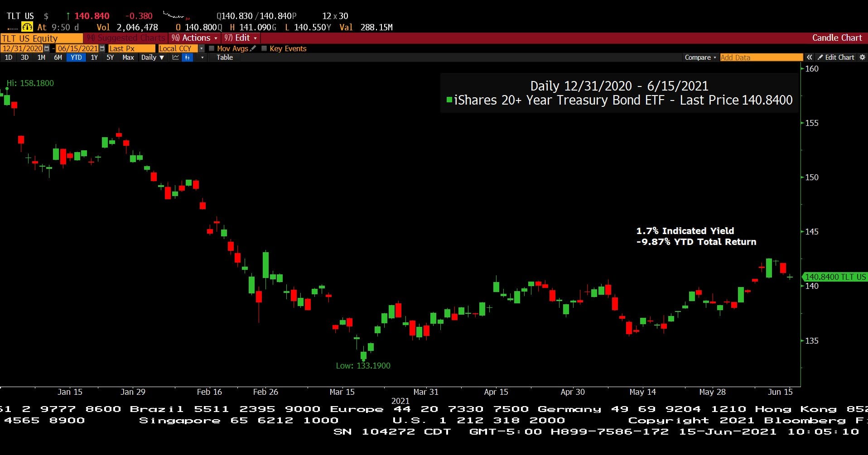Click the chart legend title Daily 12/31/2020 - 6/15/2021
Viewport: 868px width, 455px height.
619,86
